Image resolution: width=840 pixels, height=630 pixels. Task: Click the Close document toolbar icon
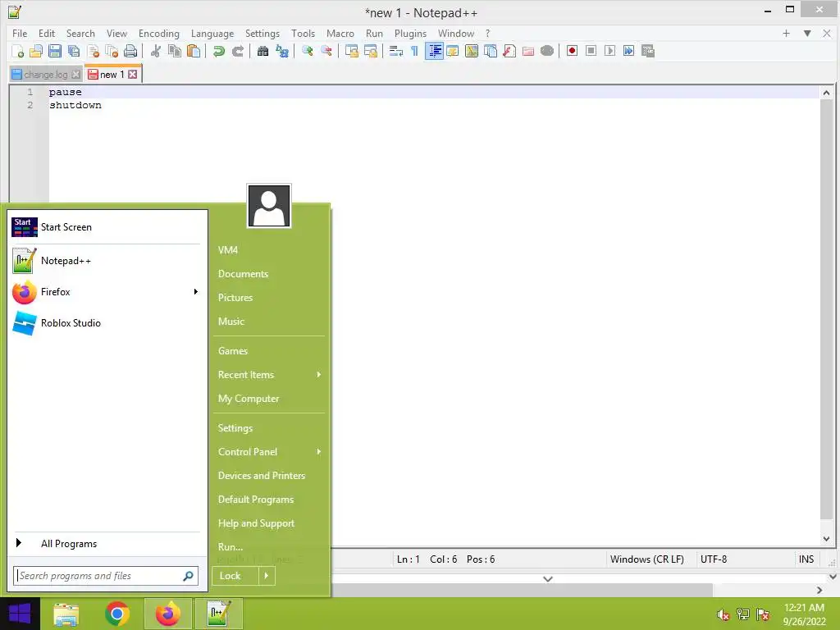coord(94,51)
